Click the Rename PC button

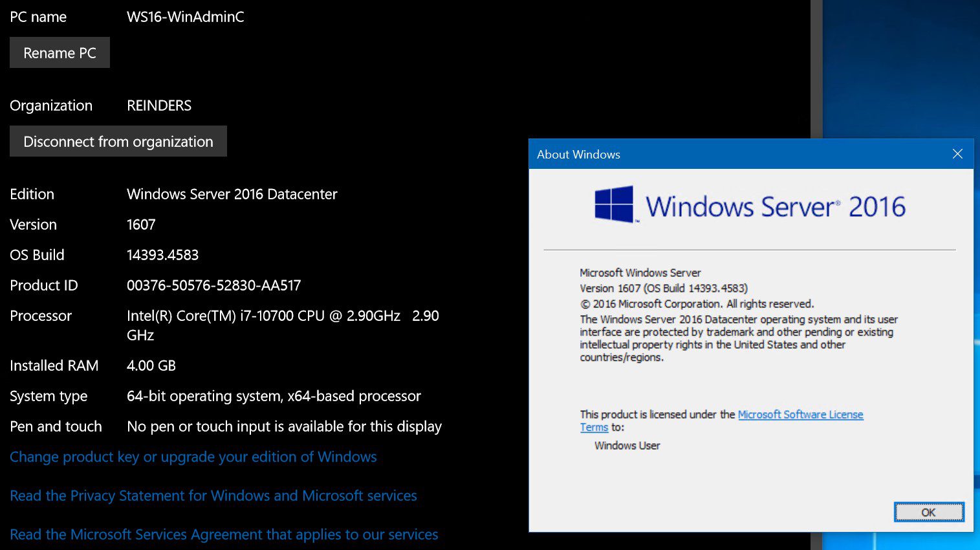pos(60,52)
